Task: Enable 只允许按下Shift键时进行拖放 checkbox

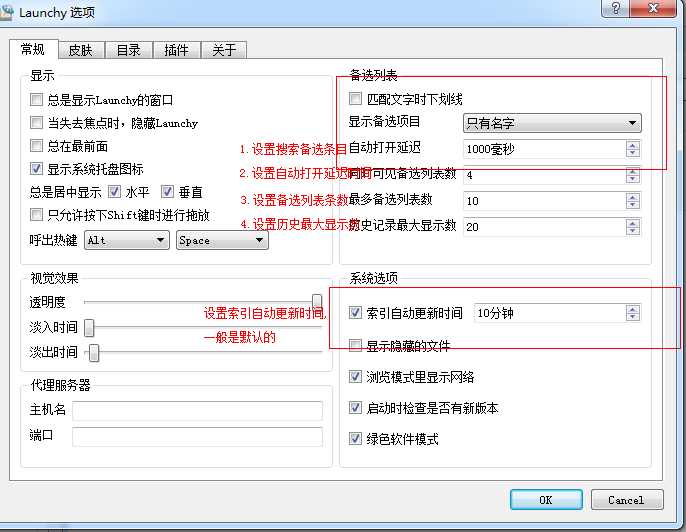Action: click(36, 214)
